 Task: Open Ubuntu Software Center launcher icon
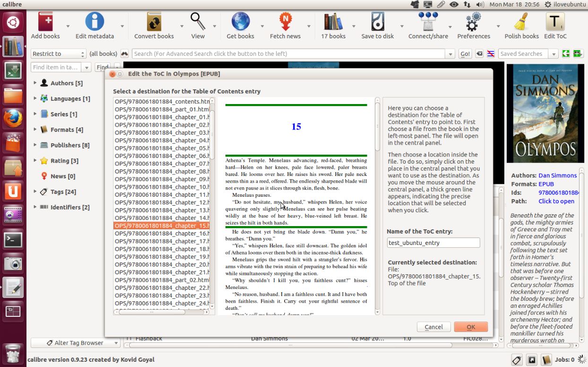coord(13,143)
